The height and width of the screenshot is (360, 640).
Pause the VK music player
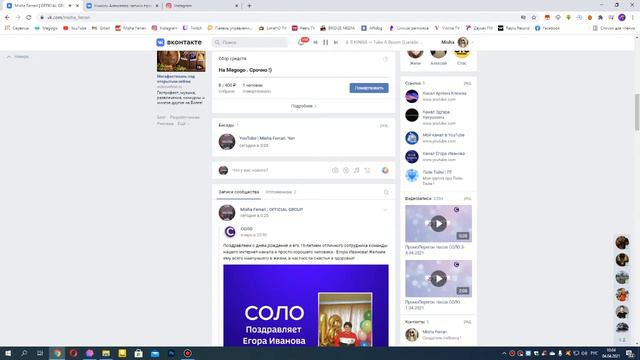pyautogui.click(x=325, y=42)
